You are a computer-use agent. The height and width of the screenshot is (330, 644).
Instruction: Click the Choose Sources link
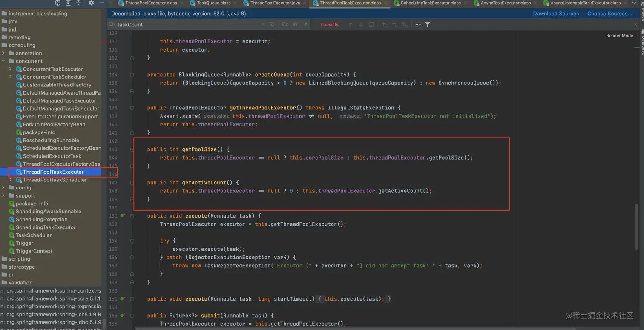[609, 14]
